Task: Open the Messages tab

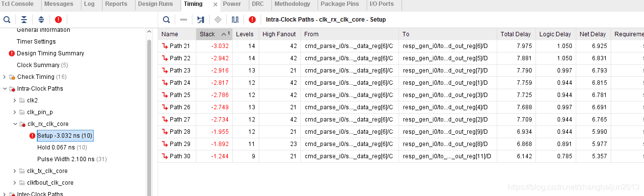Action: pyautogui.click(x=58, y=4)
